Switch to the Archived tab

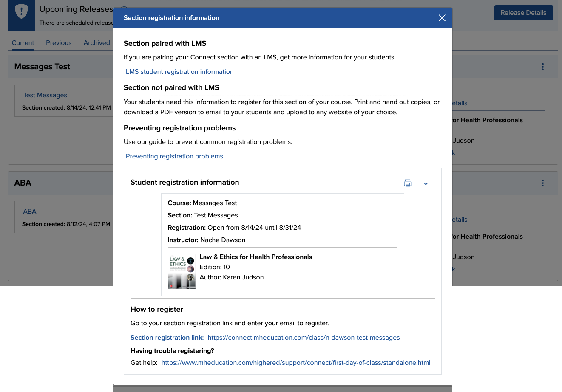pos(97,43)
